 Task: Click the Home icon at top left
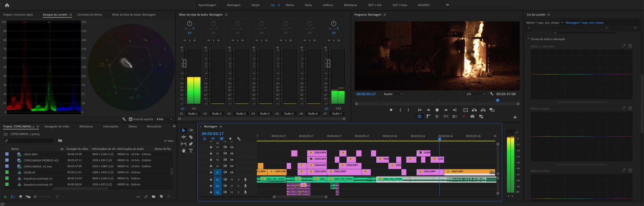[7, 5]
